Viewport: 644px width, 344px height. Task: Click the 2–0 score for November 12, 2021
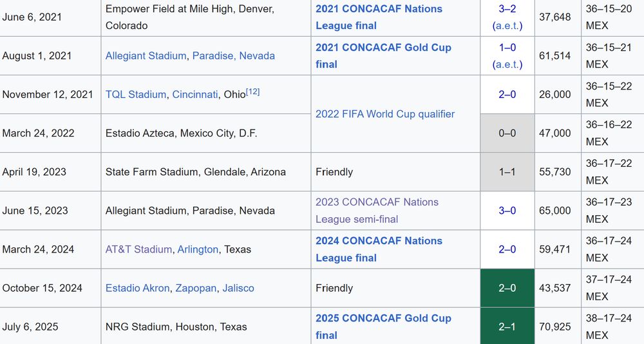[507, 95]
